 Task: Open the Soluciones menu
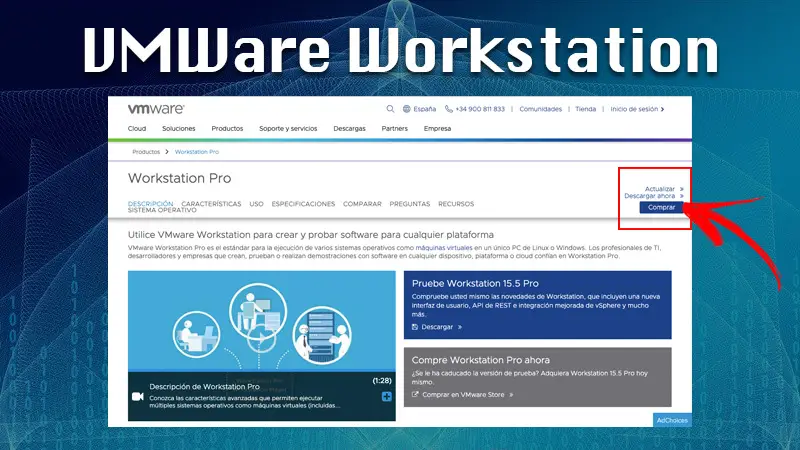tap(179, 129)
